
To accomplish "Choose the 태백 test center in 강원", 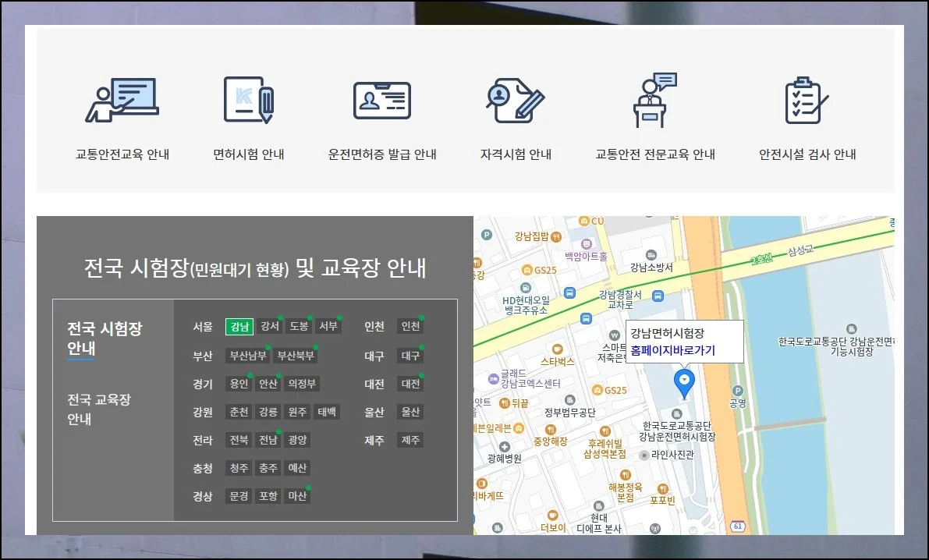I will (328, 412).
